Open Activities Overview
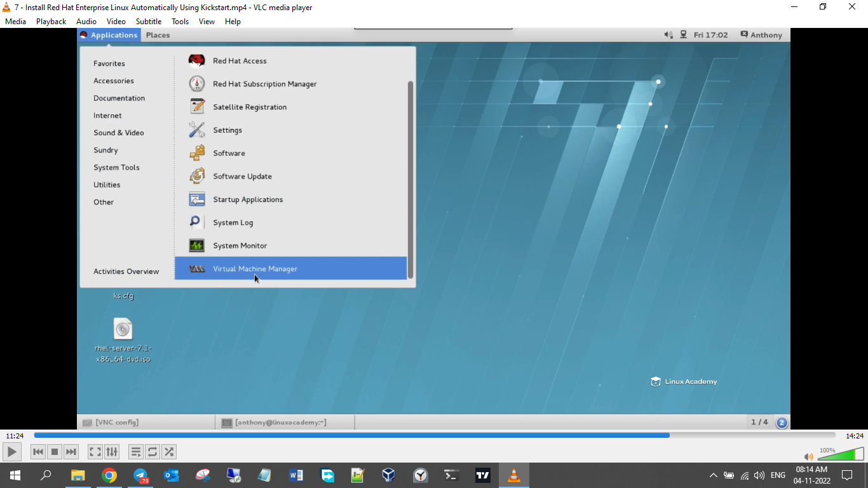Screen dimensions: 868x488 (126, 271)
